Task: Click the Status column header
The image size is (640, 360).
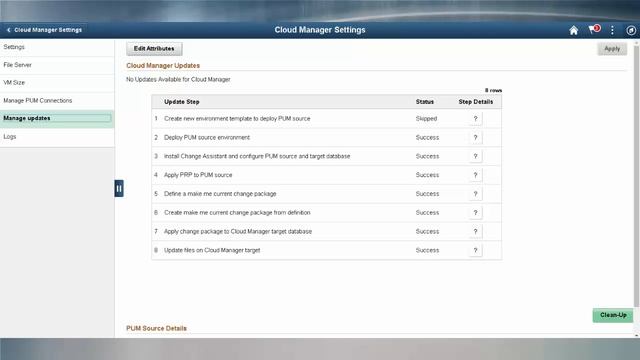Action: (x=424, y=102)
